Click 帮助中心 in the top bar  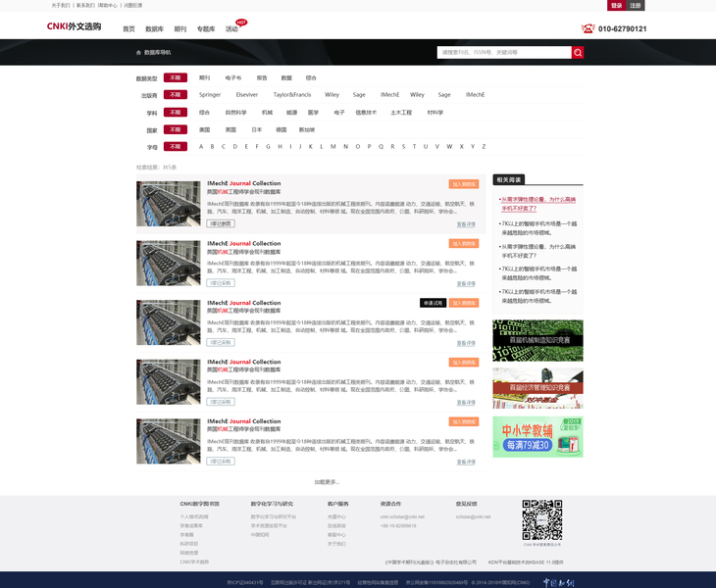[x=108, y=6]
